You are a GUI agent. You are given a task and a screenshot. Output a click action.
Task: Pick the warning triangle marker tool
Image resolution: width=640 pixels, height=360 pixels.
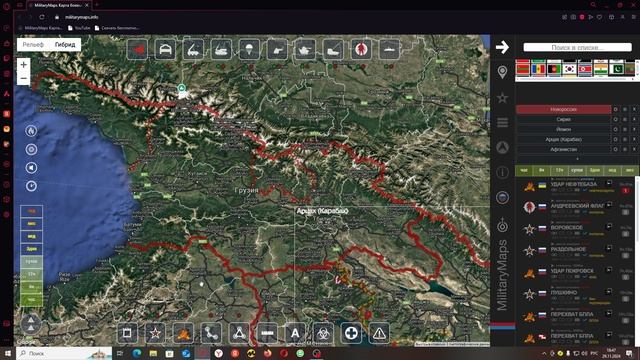click(379, 333)
